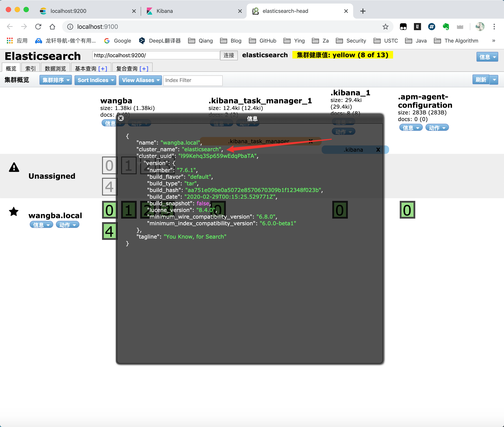504x427 pixels.
Task: Click the bookmark star in address bar
Action: tap(385, 27)
